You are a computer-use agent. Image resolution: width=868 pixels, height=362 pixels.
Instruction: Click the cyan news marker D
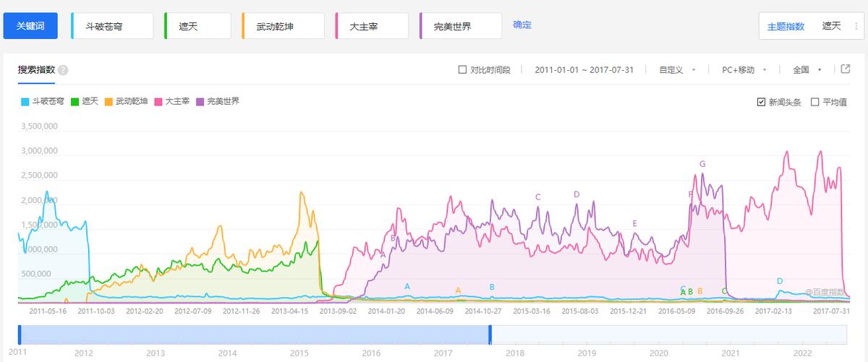tap(779, 281)
